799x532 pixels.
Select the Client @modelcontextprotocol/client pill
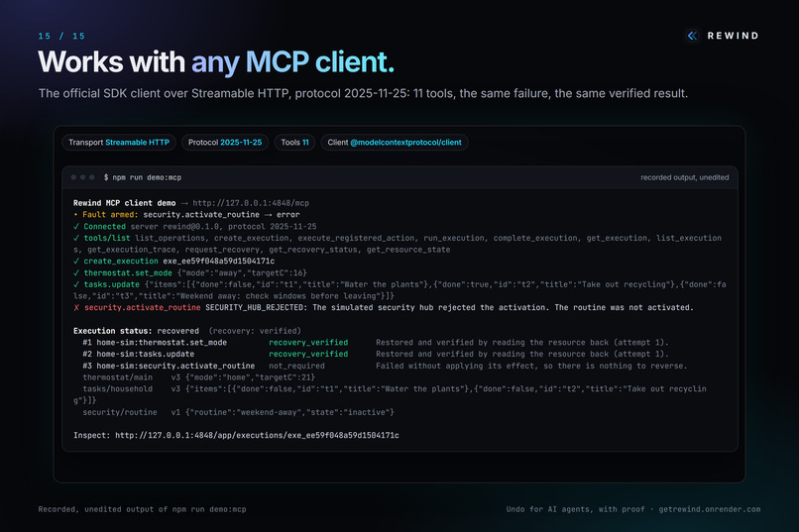point(395,143)
